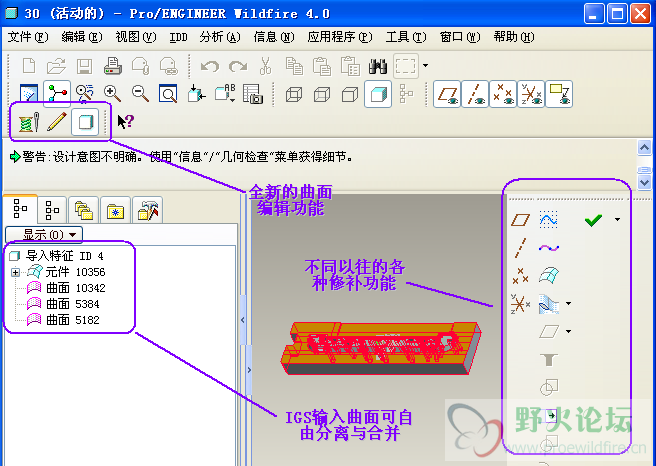This screenshot has width=656, height=466.
Task: Toggle datum points visibility
Action: (503, 94)
